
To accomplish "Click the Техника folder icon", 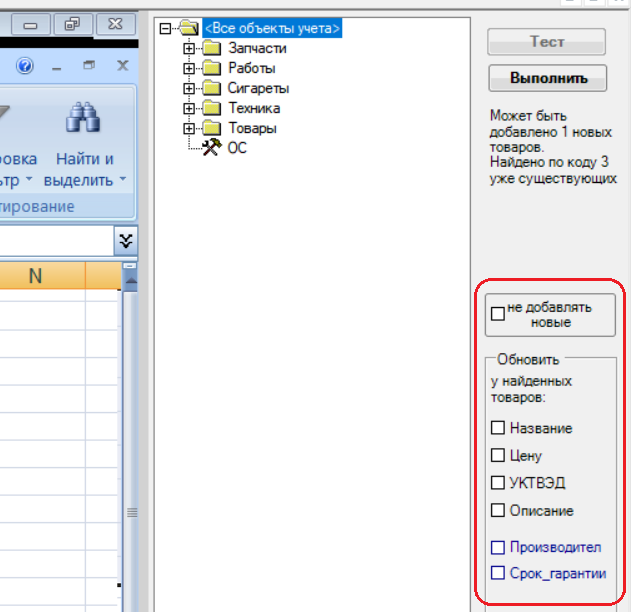I will [211, 108].
